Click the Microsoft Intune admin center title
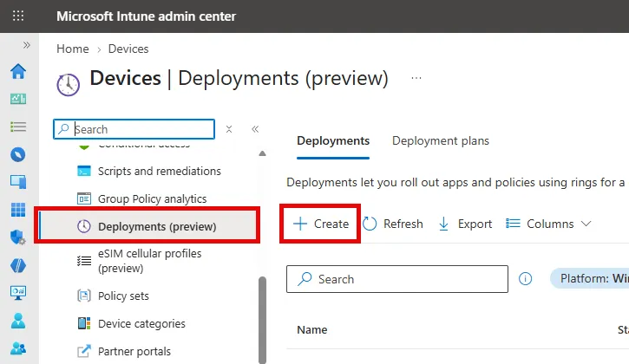The height and width of the screenshot is (364, 629). (146, 16)
